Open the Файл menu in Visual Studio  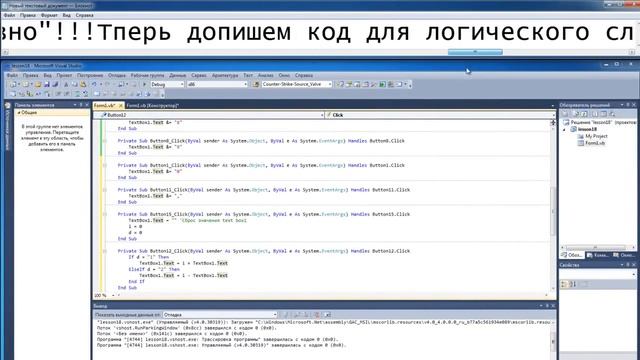click(x=12, y=76)
